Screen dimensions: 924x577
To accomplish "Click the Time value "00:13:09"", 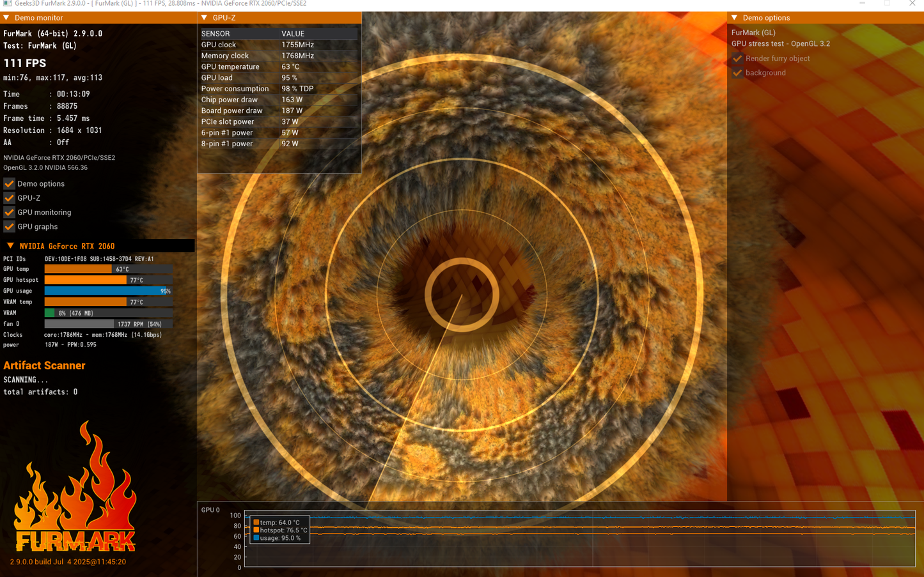I will (74, 94).
